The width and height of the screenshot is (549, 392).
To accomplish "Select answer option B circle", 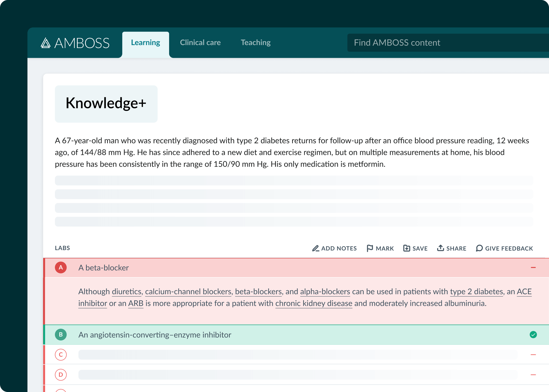I will click(x=61, y=335).
